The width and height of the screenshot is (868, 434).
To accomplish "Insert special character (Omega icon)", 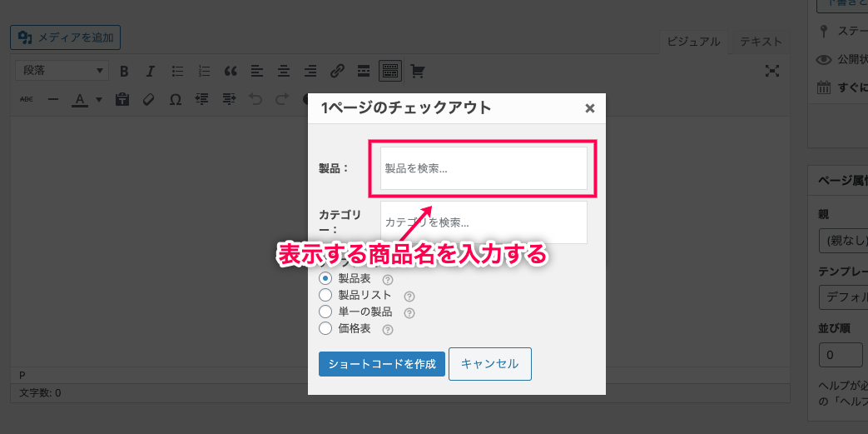I will point(176,100).
